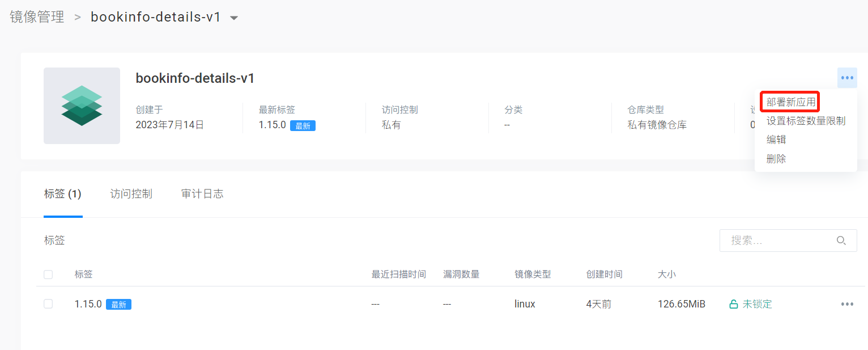Focus the tag 搜索 input field
Viewport: 868px width, 350px height.
point(779,241)
